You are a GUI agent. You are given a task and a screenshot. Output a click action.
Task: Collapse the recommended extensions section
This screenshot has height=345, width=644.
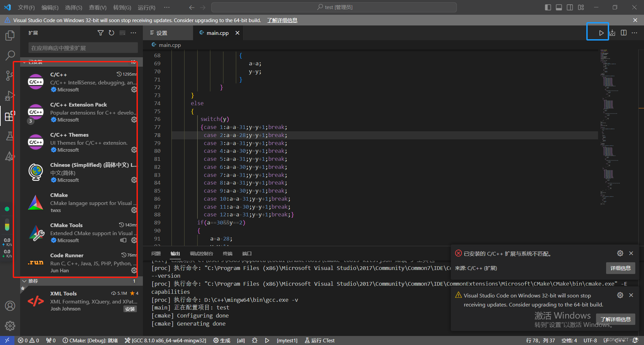point(81,281)
